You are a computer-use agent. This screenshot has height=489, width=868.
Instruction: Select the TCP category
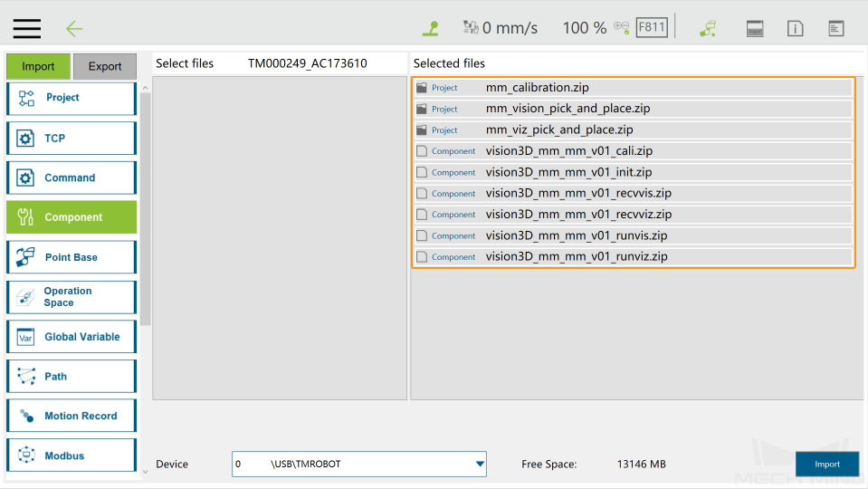click(x=72, y=139)
